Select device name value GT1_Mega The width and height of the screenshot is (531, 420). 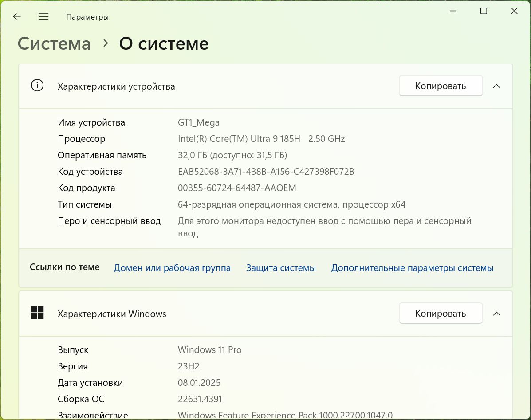[199, 122]
